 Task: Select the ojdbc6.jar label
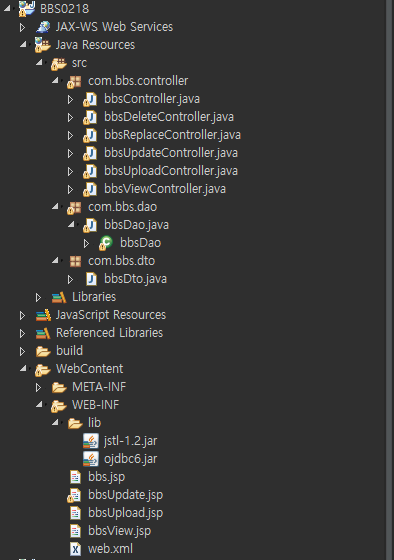coord(130,459)
